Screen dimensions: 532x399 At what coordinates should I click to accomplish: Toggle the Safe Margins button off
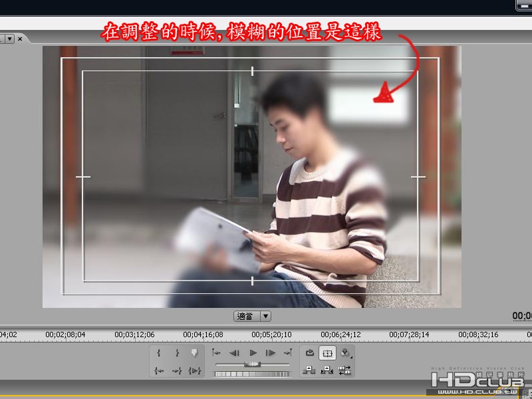coord(327,353)
